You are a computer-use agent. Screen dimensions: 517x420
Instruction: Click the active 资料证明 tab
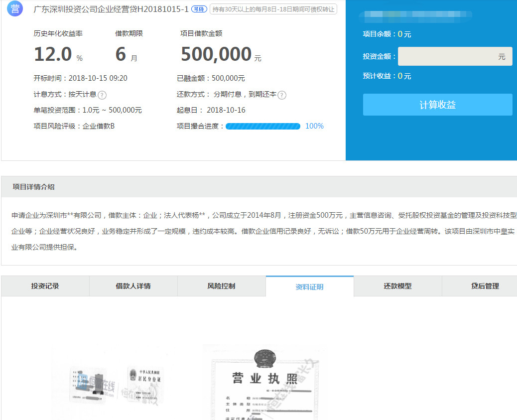point(310,286)
